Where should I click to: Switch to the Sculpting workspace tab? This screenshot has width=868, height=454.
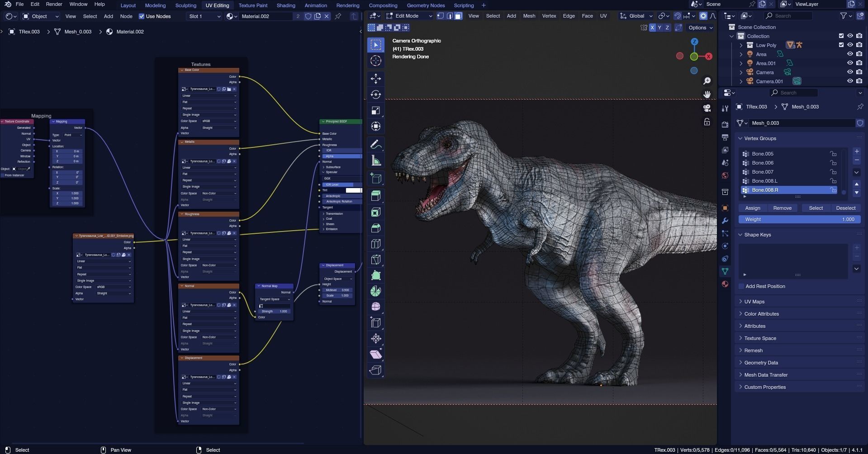tap(185, 5)
